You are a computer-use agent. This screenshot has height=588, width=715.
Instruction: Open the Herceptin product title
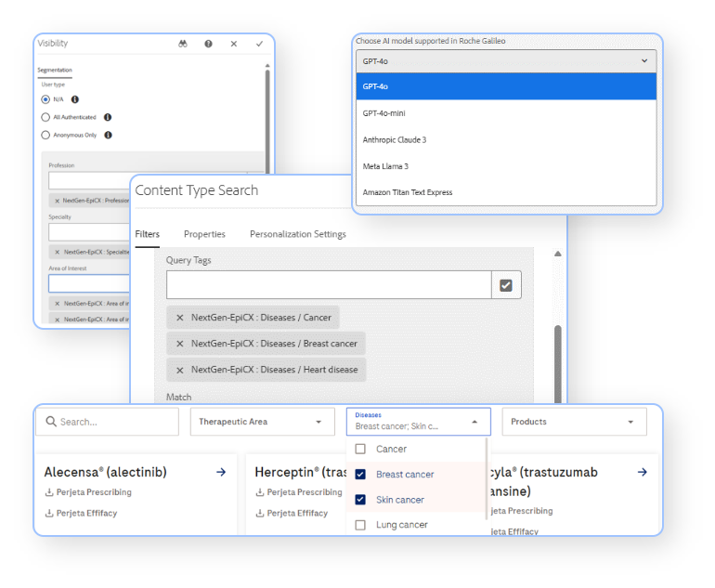[301, 472]
